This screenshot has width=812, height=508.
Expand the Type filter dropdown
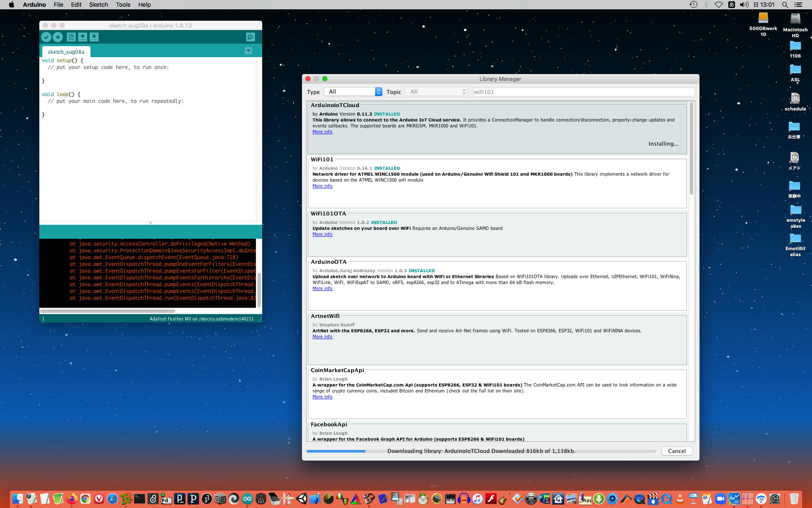[x=353, y=92]
